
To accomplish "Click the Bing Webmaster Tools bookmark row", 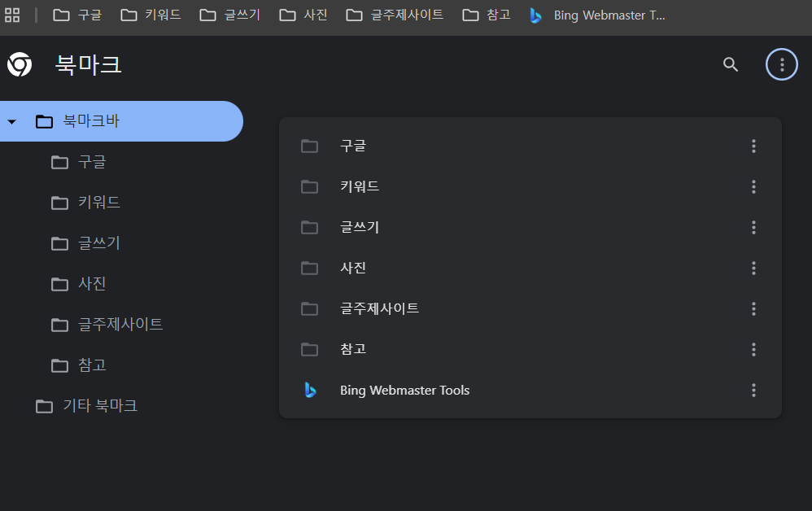I will (x=530, y=391).
